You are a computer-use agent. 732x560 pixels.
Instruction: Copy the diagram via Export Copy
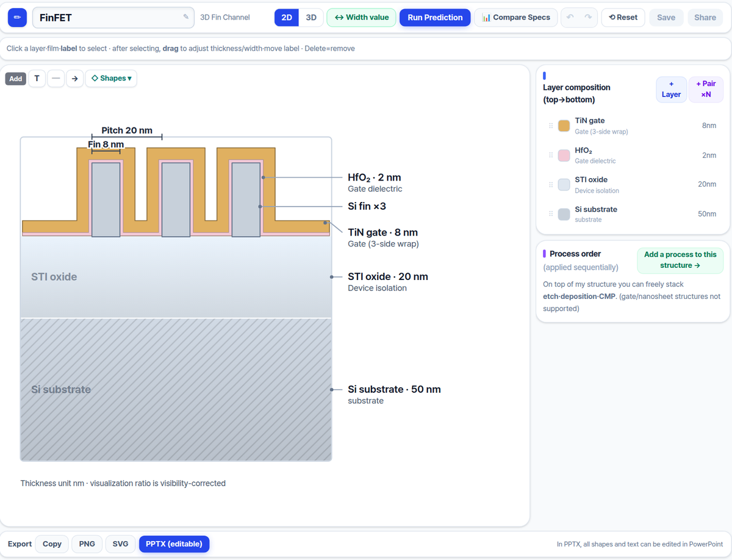click(x=52, y=544)
